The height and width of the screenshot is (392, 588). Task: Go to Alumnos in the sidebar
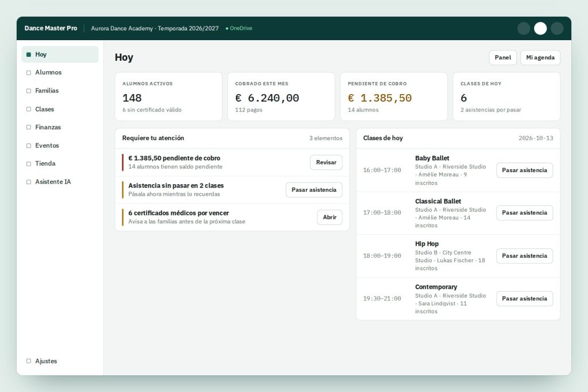60,72
